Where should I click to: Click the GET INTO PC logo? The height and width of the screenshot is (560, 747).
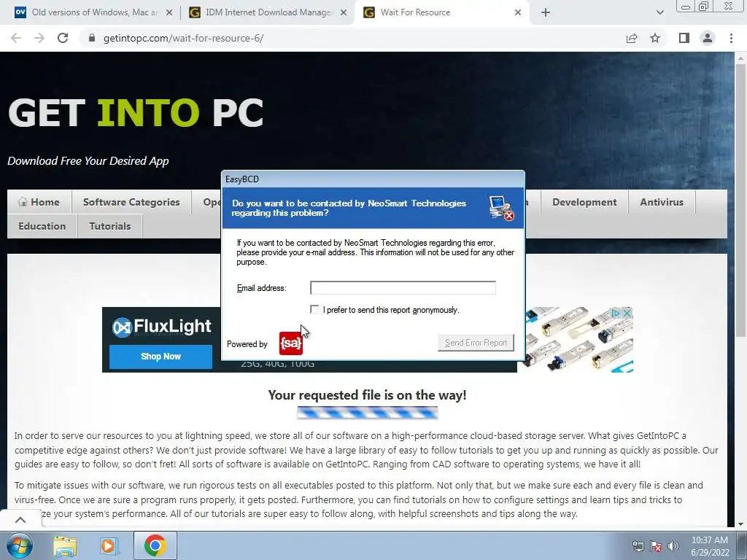tap(136, 113)
